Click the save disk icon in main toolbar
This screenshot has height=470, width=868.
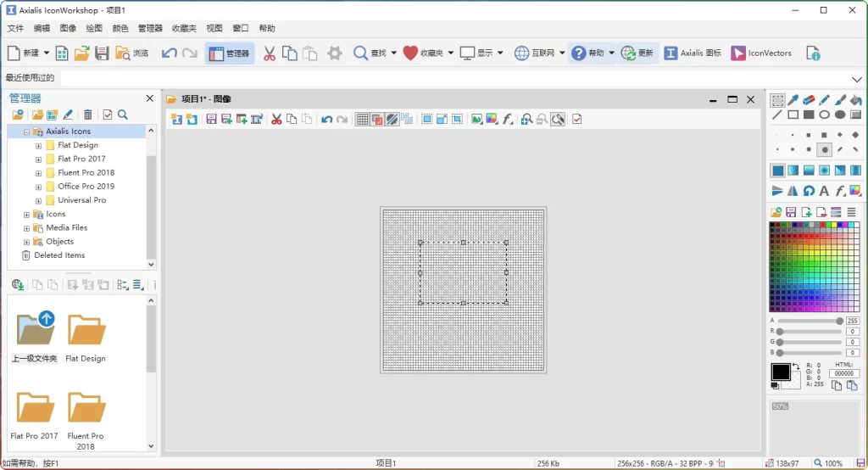tap(102, 53)
